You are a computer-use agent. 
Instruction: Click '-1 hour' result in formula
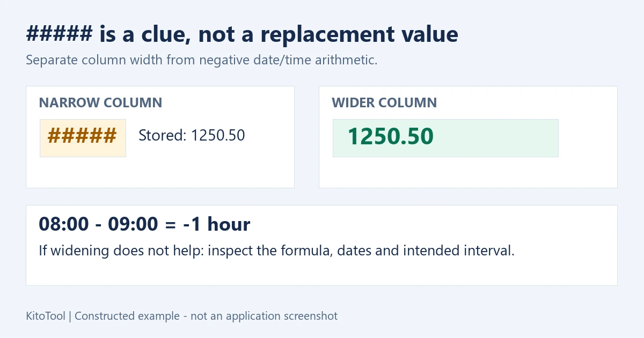coord(217,224)
